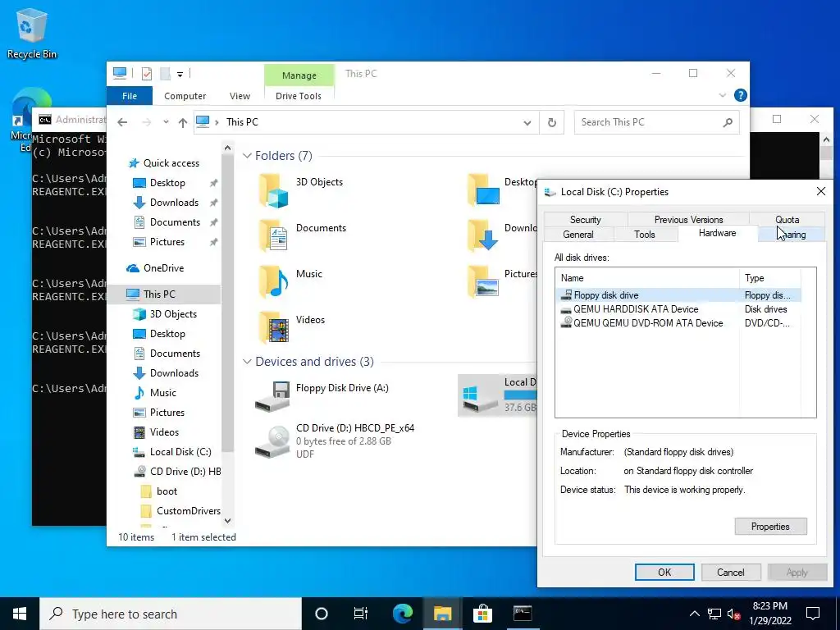Open the Quota tab

coord(787,219)
